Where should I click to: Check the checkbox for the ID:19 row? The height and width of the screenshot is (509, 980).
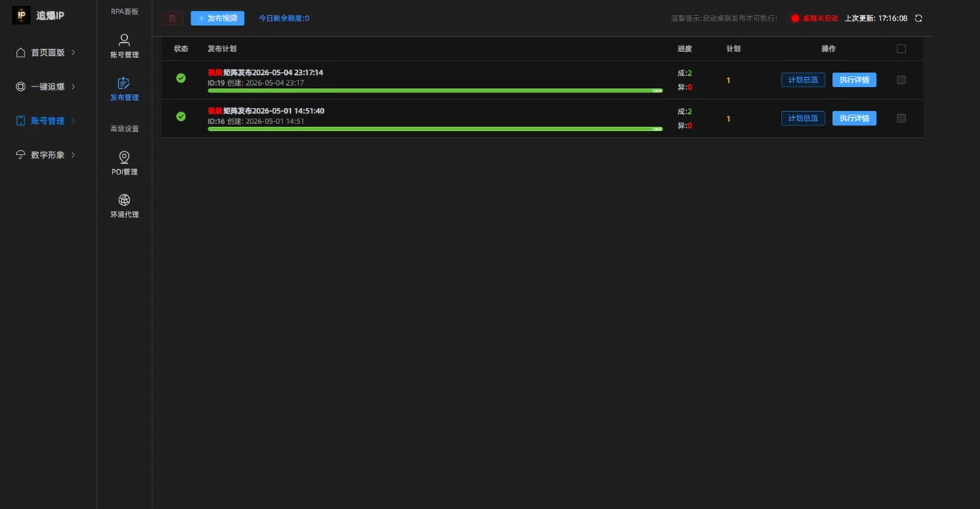tap(901, 80)
